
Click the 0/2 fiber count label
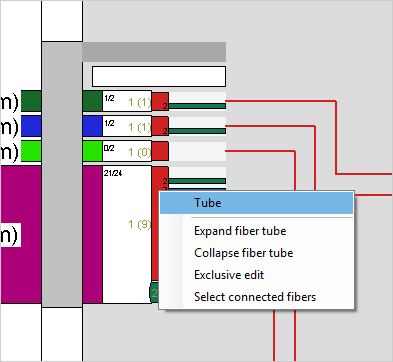point(109,148)
